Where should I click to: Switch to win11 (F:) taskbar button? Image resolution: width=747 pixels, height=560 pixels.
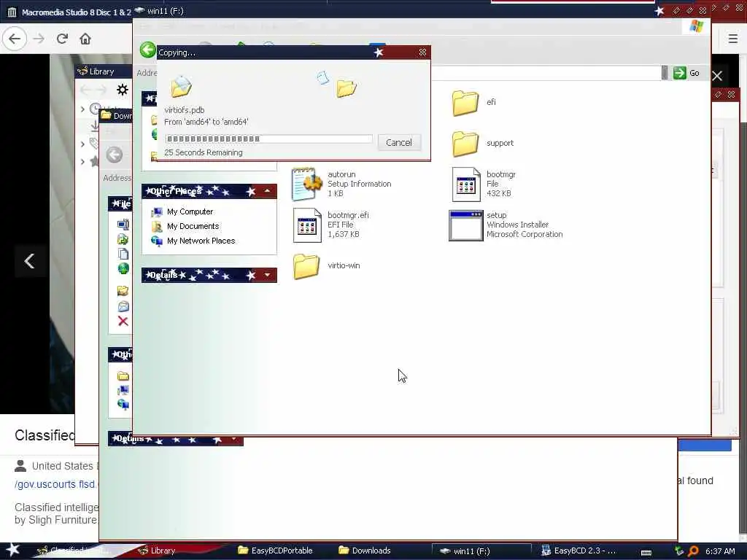481,551
